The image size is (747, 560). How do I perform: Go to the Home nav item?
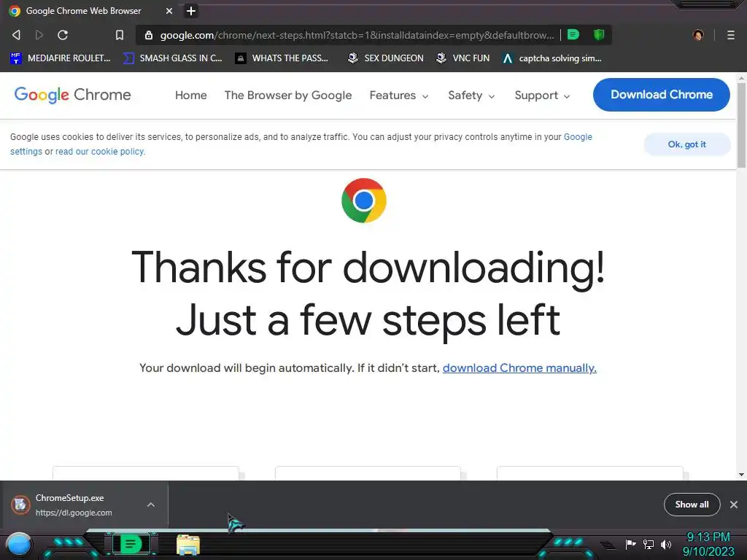tap(190, 96)
